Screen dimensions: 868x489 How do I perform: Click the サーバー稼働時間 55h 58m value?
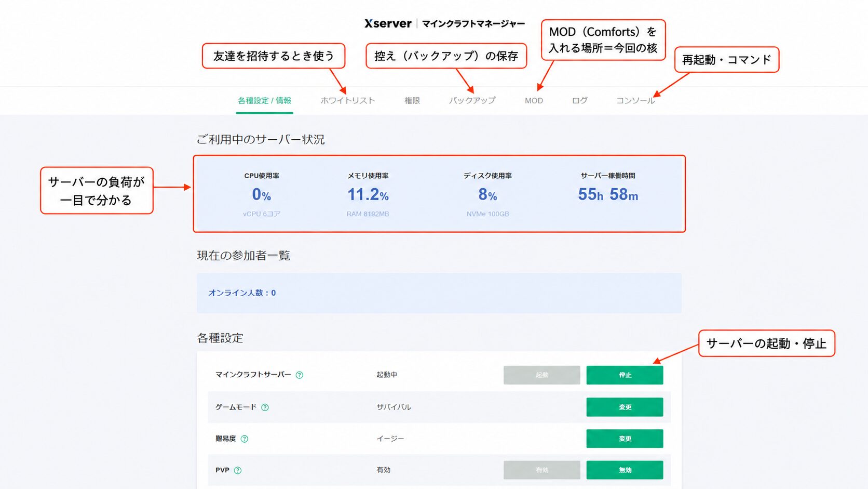pos(608,194)
